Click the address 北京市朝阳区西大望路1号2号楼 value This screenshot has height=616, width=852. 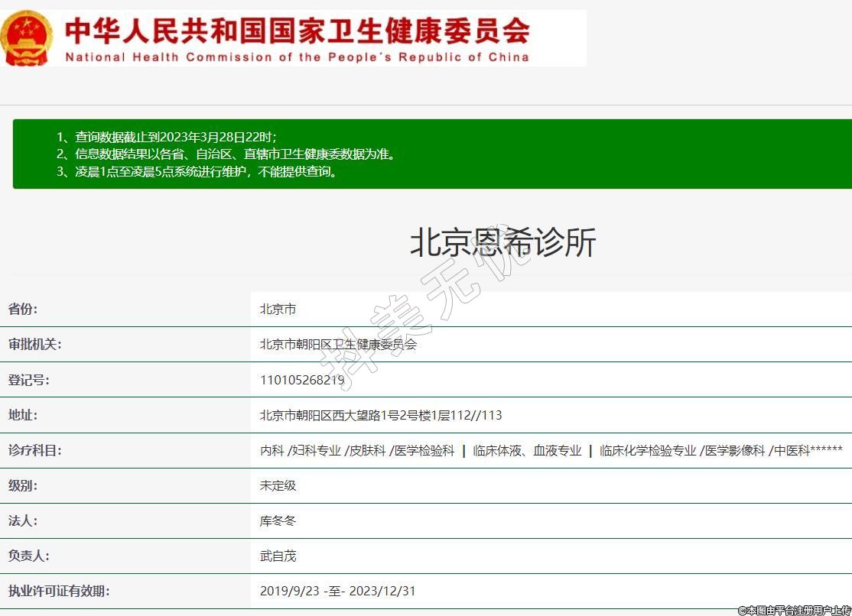point(381,415)
